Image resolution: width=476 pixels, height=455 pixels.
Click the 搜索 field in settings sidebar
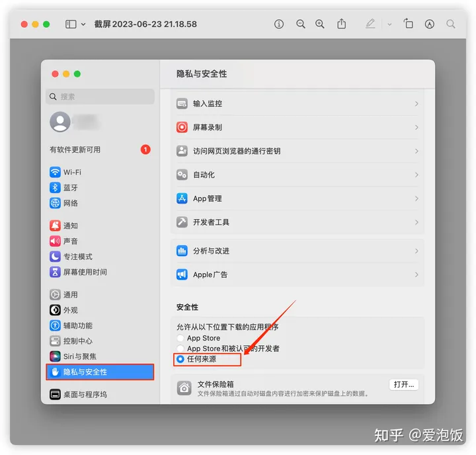[x=100, y=97]
